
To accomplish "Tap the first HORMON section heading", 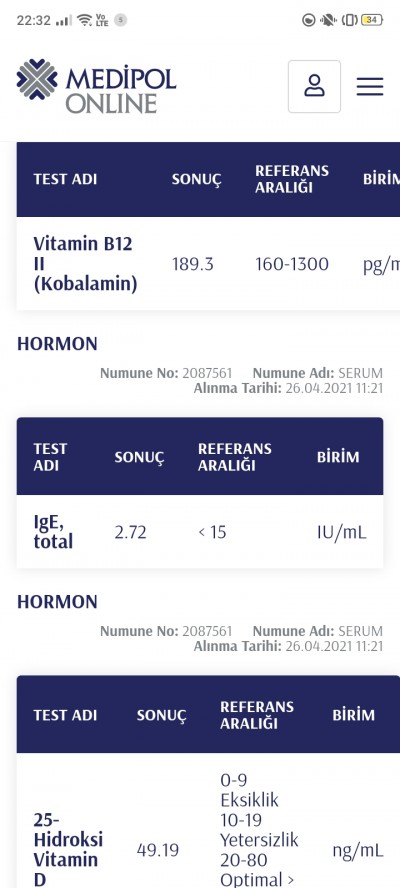I will (x=57, y=344).
